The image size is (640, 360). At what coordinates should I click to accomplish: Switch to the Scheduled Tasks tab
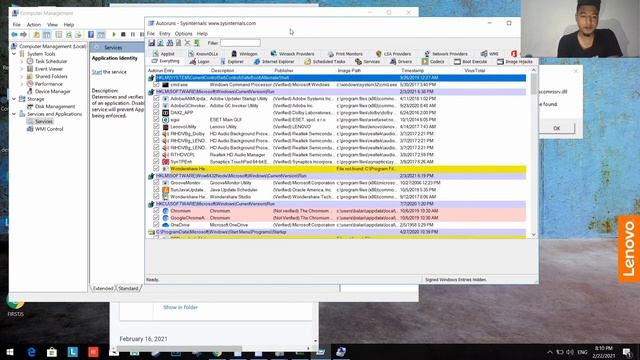(x=325, y=62)
